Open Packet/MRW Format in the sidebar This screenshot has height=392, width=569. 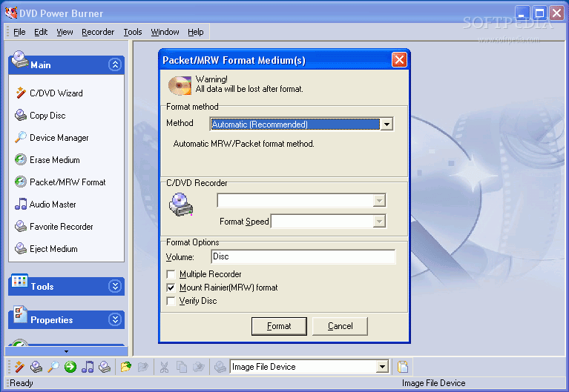(x=60, y=182)
